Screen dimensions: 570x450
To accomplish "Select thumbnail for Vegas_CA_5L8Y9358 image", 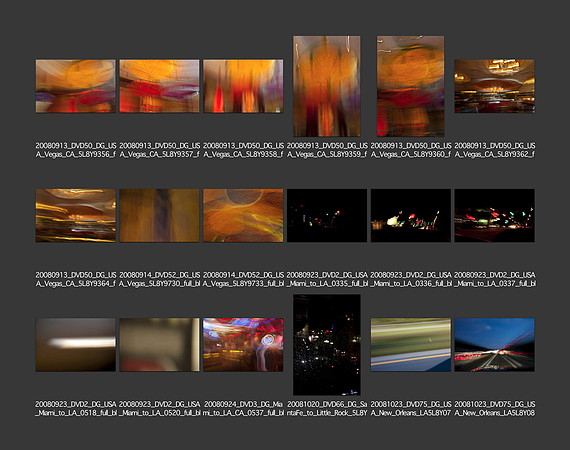I will 243,86.
